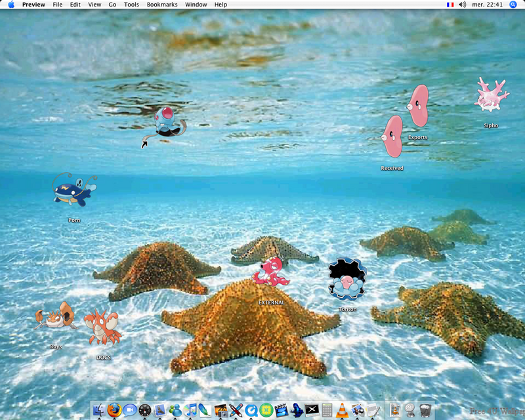525x420 pixels.
Task: Select the Exports desktop folder
Action: pos(417,106)
